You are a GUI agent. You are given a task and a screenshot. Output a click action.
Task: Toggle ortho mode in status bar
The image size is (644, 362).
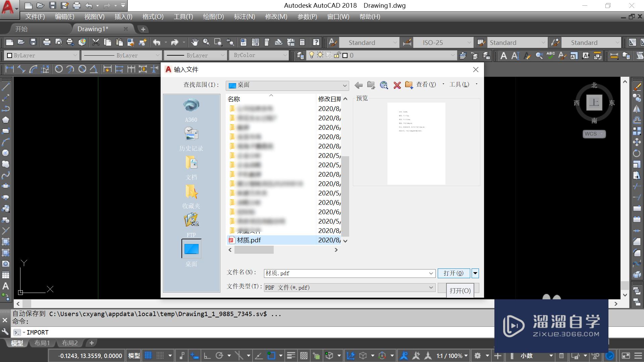point(207,356)
